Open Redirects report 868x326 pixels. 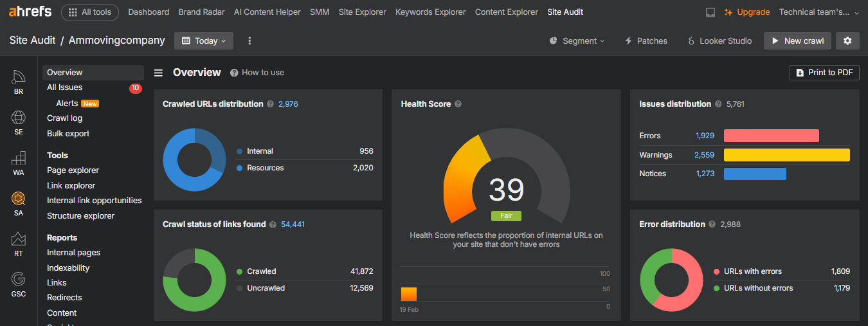coord(64,298)
